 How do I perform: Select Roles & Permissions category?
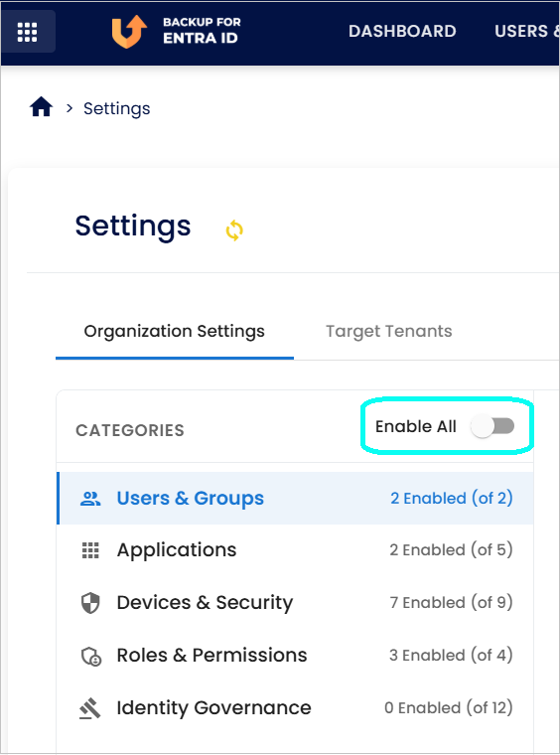pyautogui.click(x=295, y=656)
